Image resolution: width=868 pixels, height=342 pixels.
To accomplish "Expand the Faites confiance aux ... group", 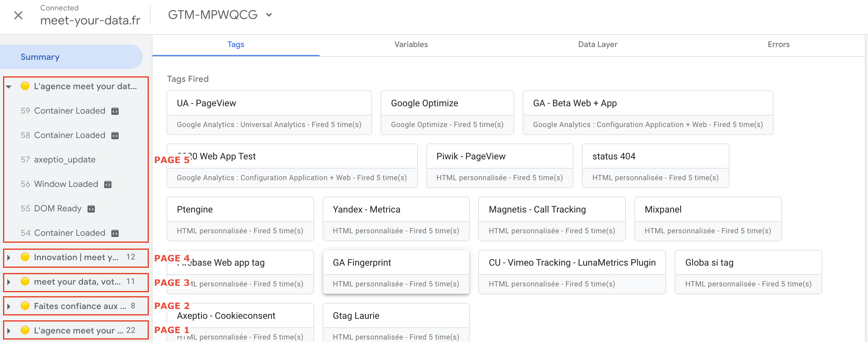I will 9,306.
